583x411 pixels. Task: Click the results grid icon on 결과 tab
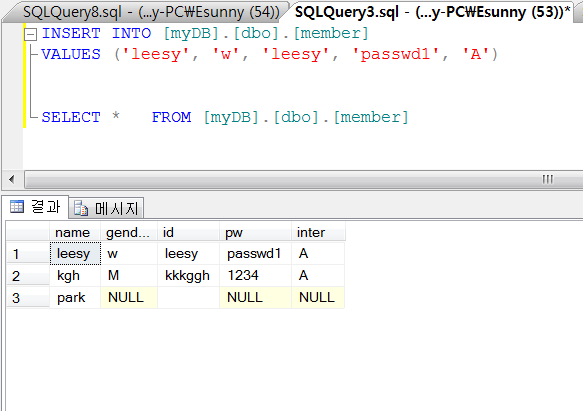coord(17,206)
